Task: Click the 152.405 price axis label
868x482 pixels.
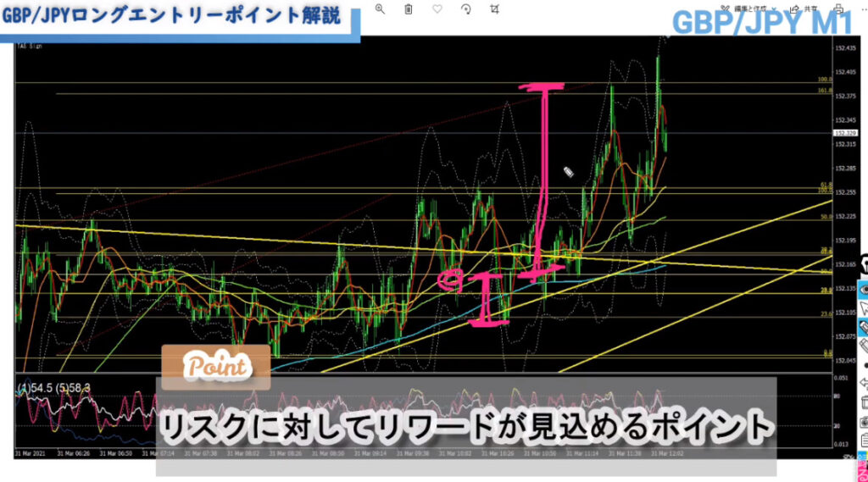Action: pyautogui.click(x=845, y=72)
